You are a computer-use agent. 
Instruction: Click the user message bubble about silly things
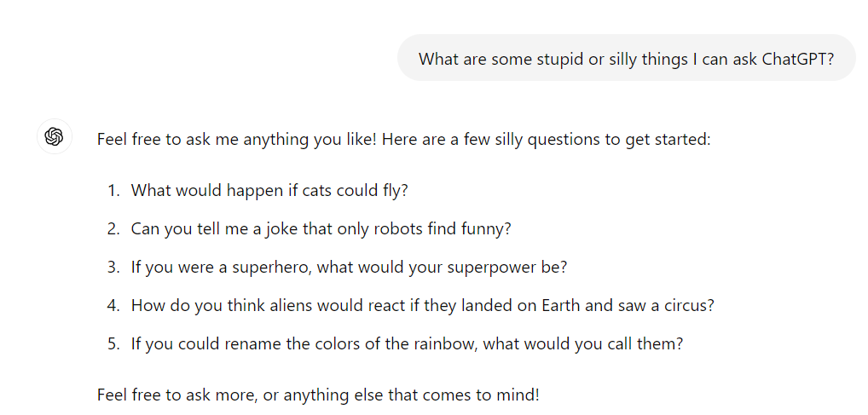[627, 58]
